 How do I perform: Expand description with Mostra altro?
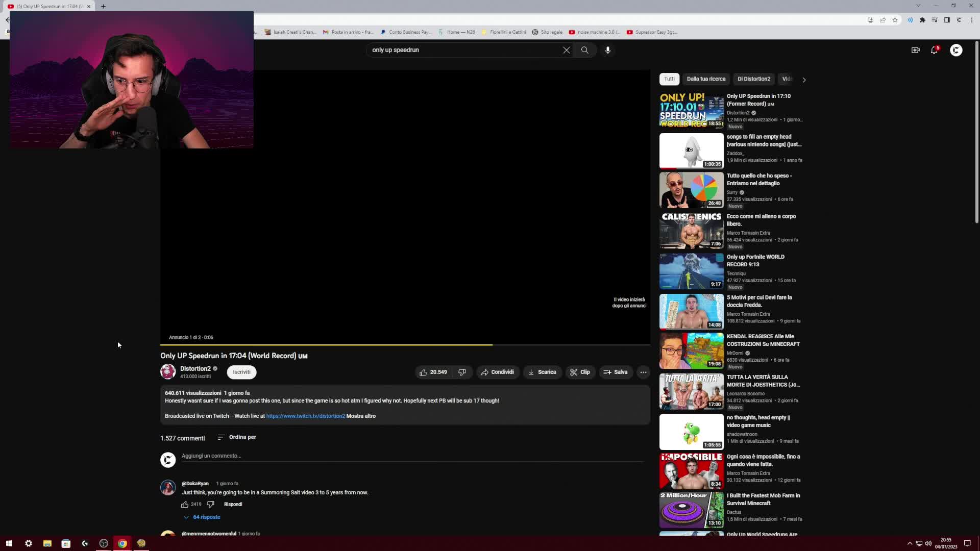[x=361, y=416]
